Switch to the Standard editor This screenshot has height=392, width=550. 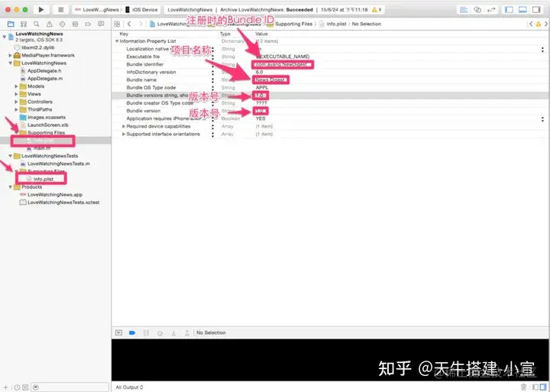point(464,9)
